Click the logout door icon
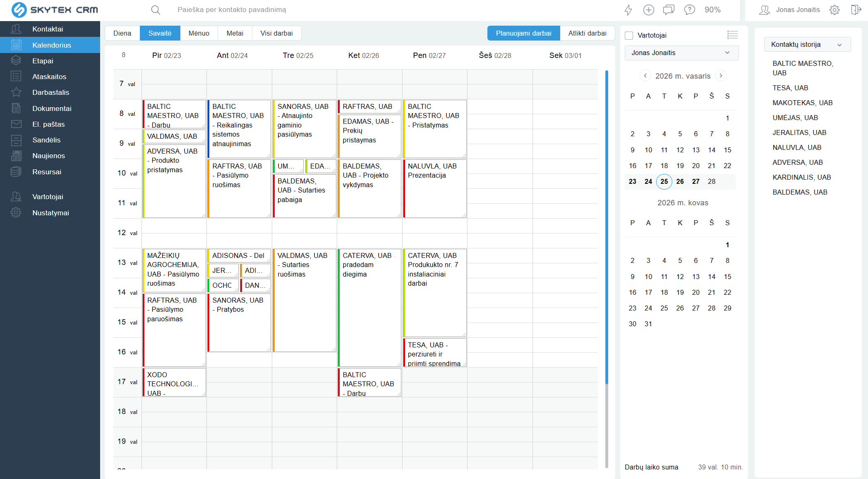The height and width of the screenshot is (479, 868). (856, 10)
